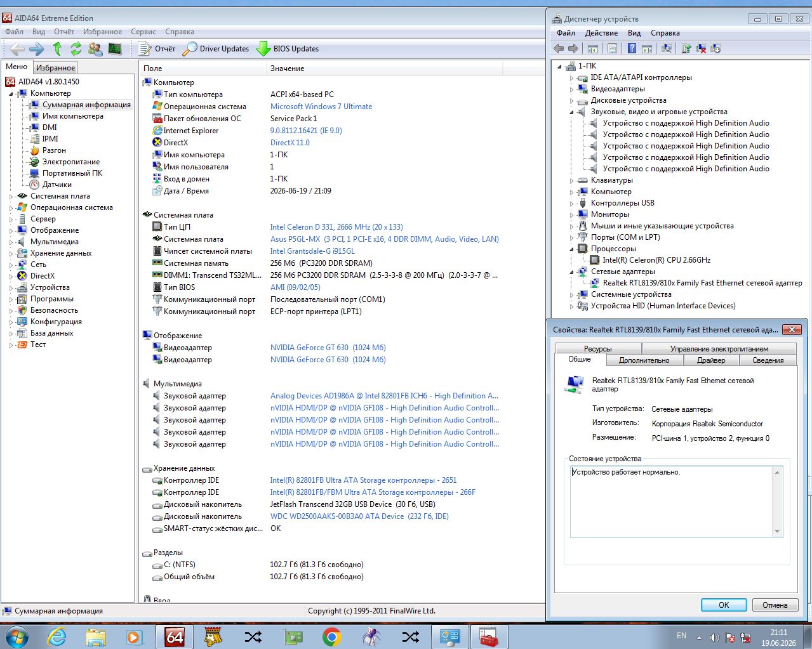Click the red X uninstall icon in Device Manager toolbar
The image size is (812, 649).
[702, 48]
